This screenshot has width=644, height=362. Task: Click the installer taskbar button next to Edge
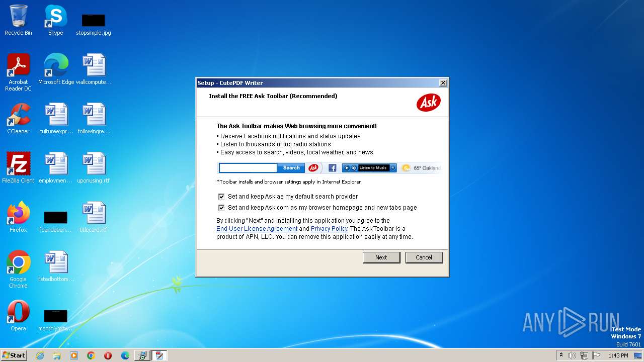tap(142, 355)
